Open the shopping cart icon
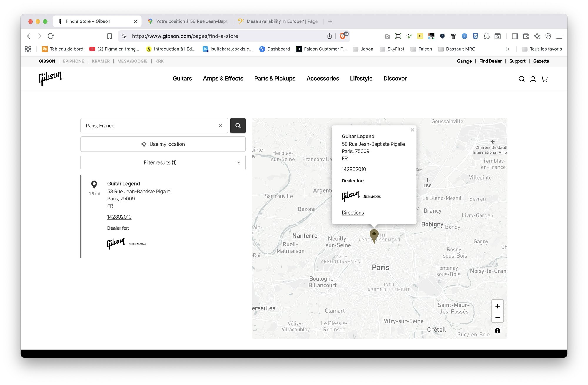This screenshot has height=385, width=588. [544, 79]
